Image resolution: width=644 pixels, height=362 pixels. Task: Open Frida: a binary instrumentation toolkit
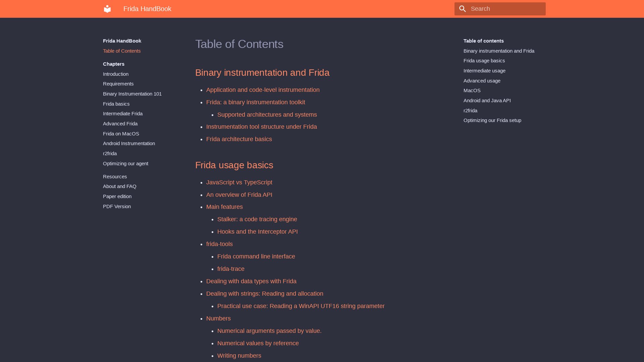256,102
